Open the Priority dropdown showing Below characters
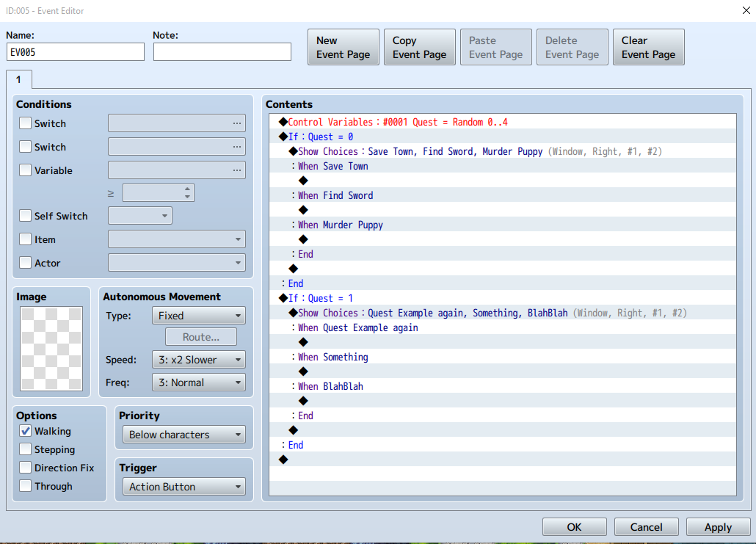 click(x=183, y=434)
